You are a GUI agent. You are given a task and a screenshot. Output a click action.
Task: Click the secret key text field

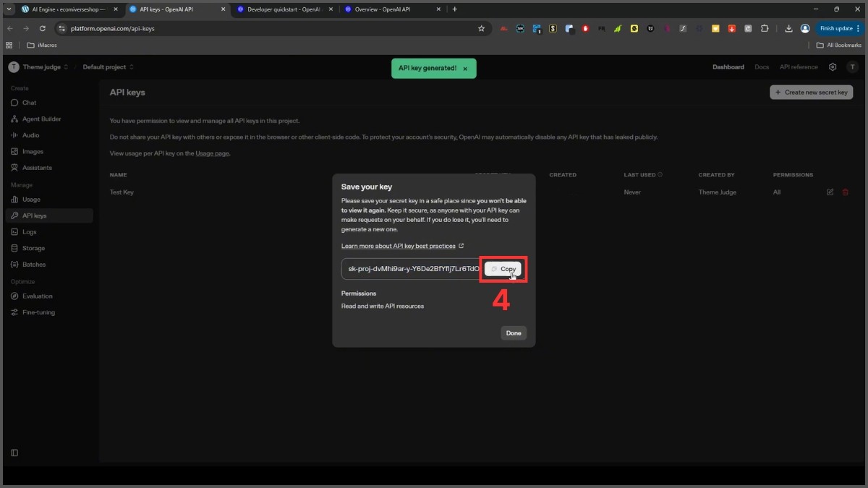(411, 269)
